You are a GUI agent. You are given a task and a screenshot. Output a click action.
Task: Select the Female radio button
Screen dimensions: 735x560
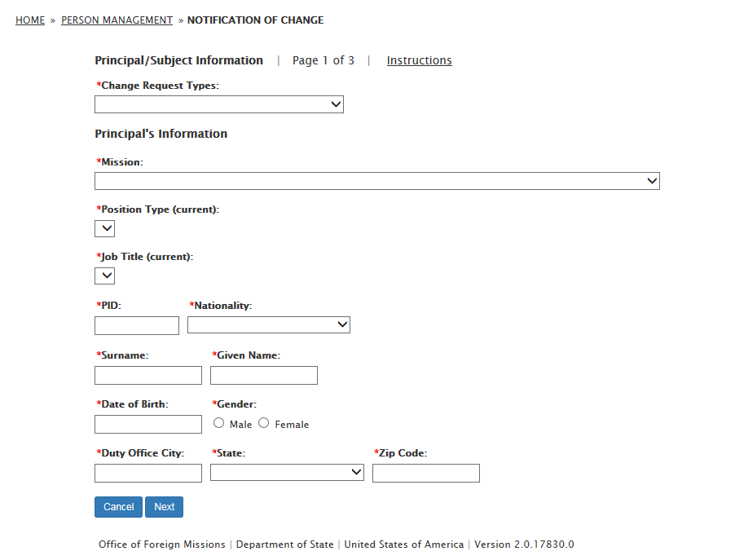(x=263, y=423)
